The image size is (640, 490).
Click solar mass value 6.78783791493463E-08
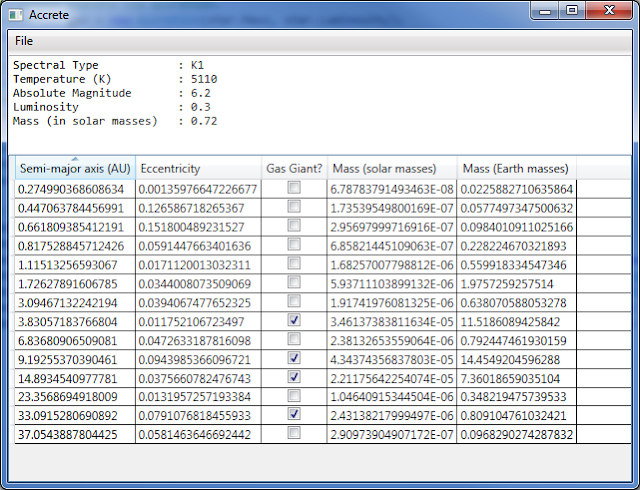click(x=392, y=189)
